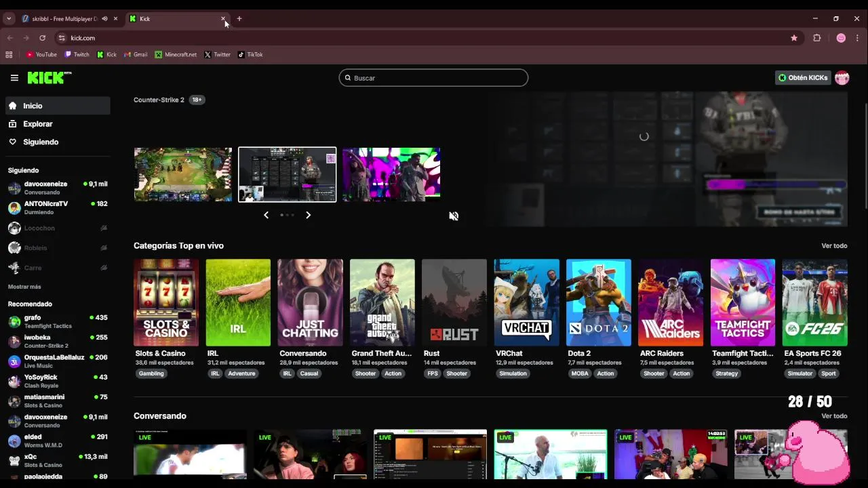Close the skribbl tab
The width and height of the screenshot is (868, 488).
pos(115,19)
